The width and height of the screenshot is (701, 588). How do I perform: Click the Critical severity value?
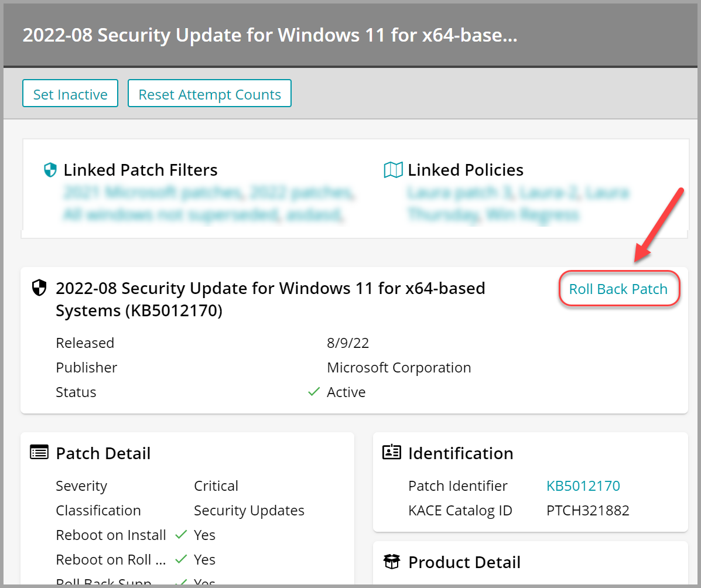pyautogui.click(x=216, y=486)
